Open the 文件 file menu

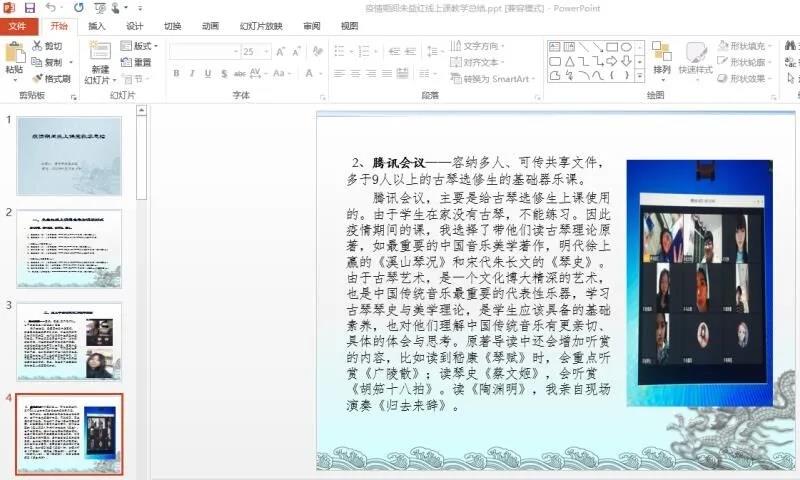[x=17, y=26]
